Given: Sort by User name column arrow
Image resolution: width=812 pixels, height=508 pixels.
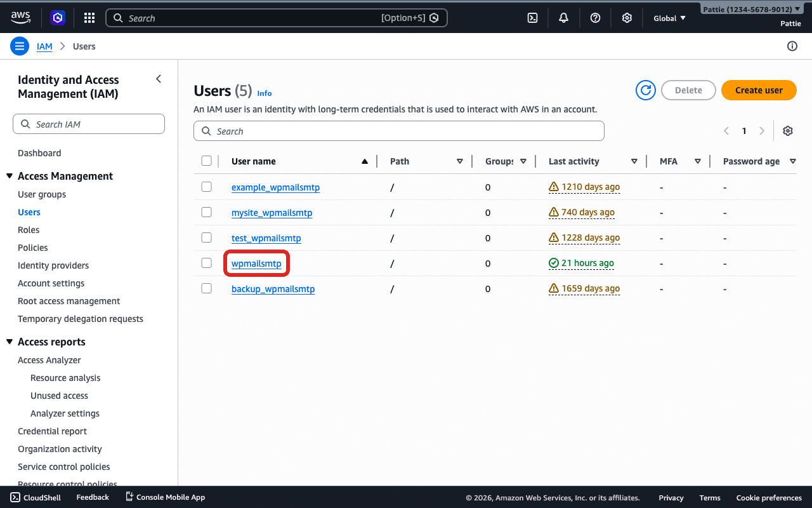Looking at the screenshot, I should click(x=365, y=161).
